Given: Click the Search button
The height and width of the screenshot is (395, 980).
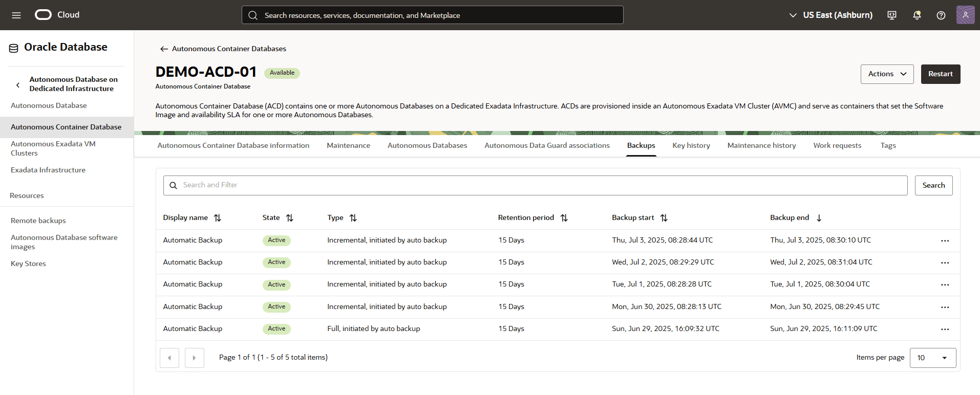Looking at the screenshot, I should pos(934,186).
